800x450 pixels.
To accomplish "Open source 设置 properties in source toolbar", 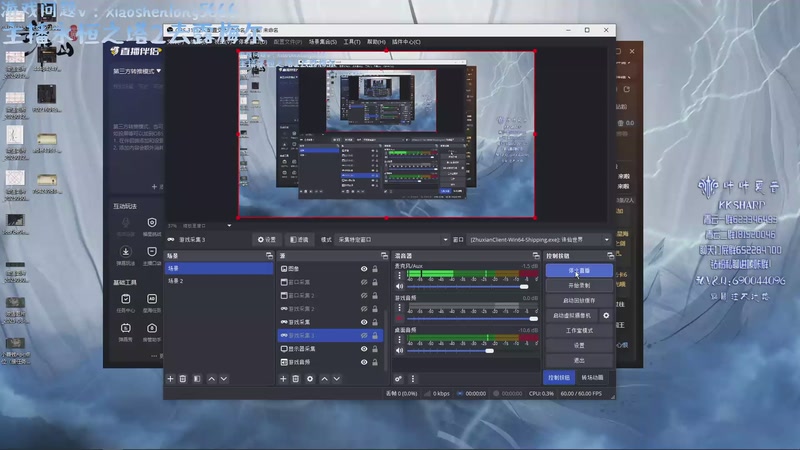I will (267, 239).
